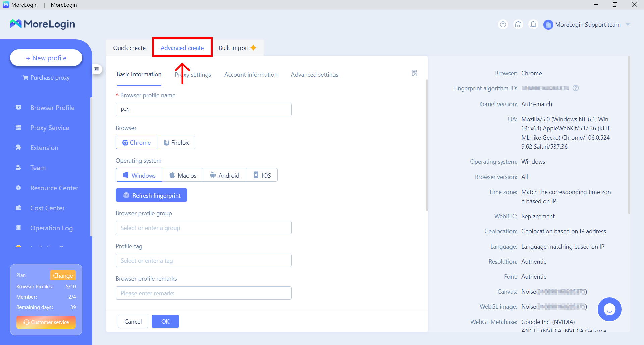Open the headset support icon
The height and width of the screenshot is (345, 644).
click(x=518, y=24)
